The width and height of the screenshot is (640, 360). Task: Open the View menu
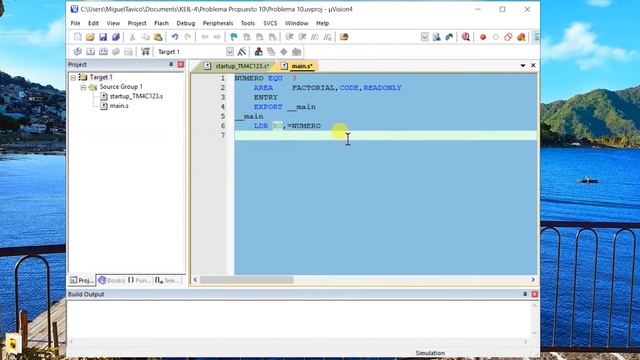coord(113,23)
